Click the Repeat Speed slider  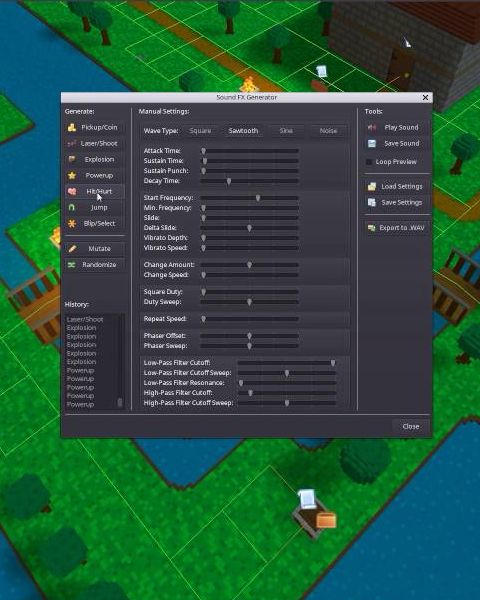tap(249, 319)
